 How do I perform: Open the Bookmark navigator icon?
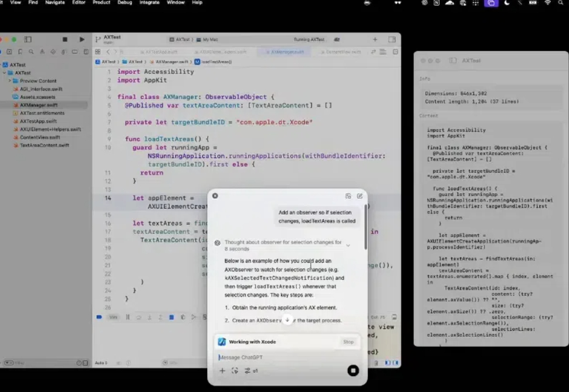tap(21, 52)
